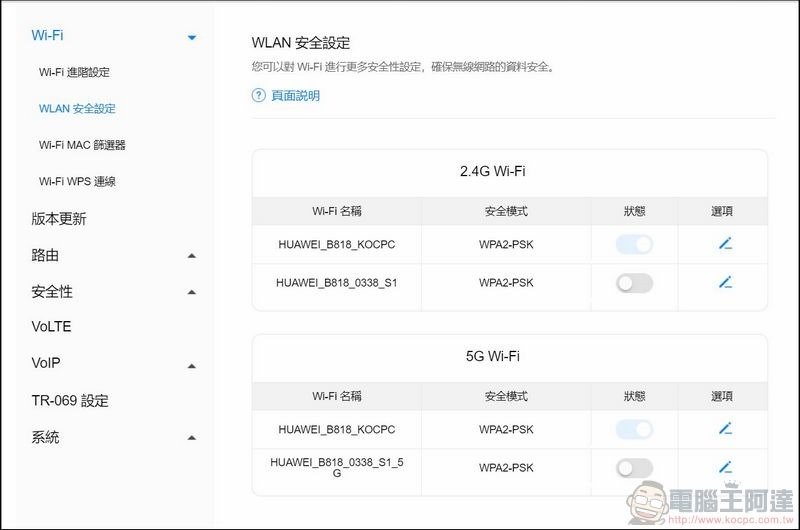
Task: Edit 5G HUAWEI_B818_KOCPC network settings
Action: tap(725, 429)
